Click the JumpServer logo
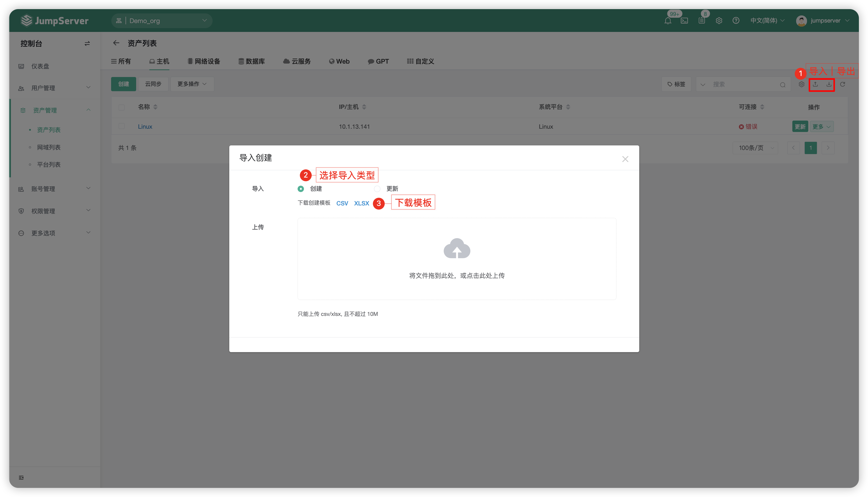868x497 pixels. click(x=55, y=21)
